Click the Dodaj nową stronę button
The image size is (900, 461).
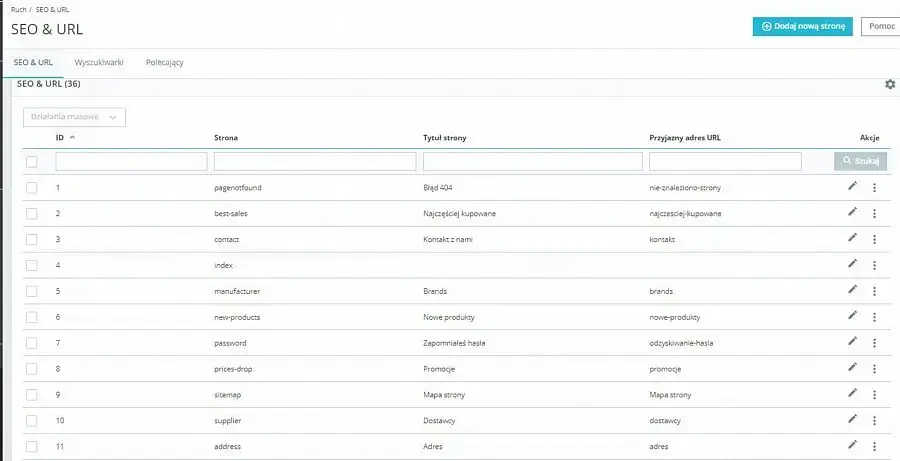coord(802,27)
